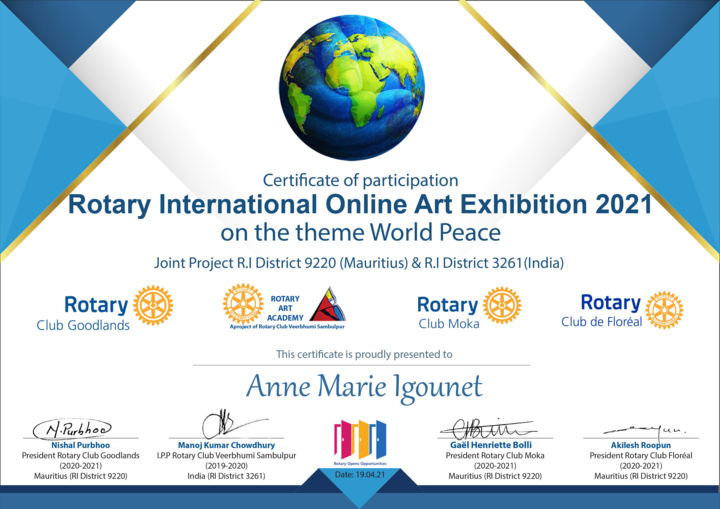The image size is (720, 509).
Task: Click the name 'Nishal Purbhoo'
Action: 80,445
